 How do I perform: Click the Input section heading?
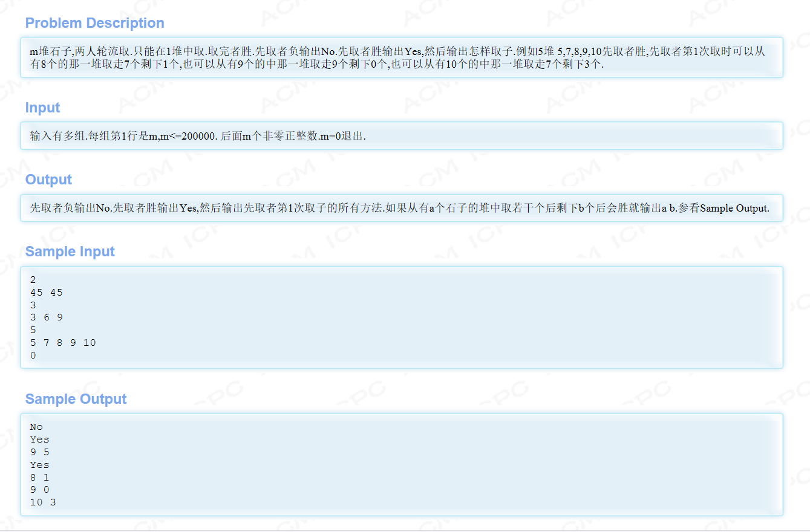(42, 108)
